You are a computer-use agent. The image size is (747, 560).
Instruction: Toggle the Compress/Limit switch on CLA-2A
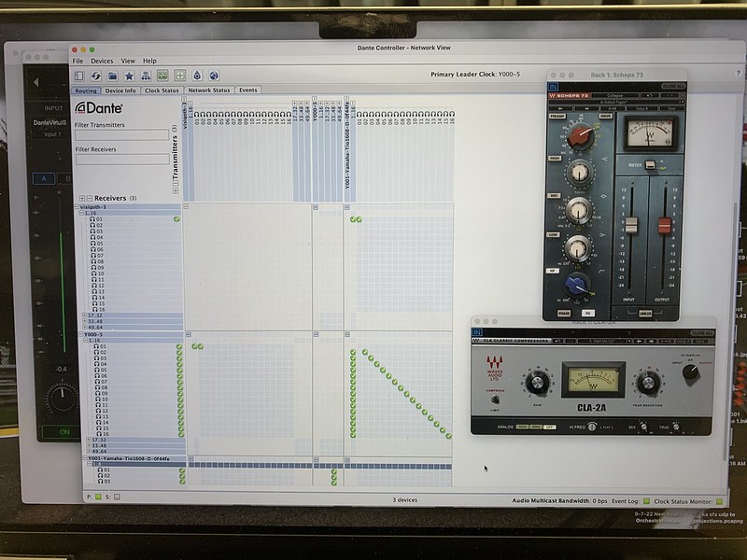point(495,399)
